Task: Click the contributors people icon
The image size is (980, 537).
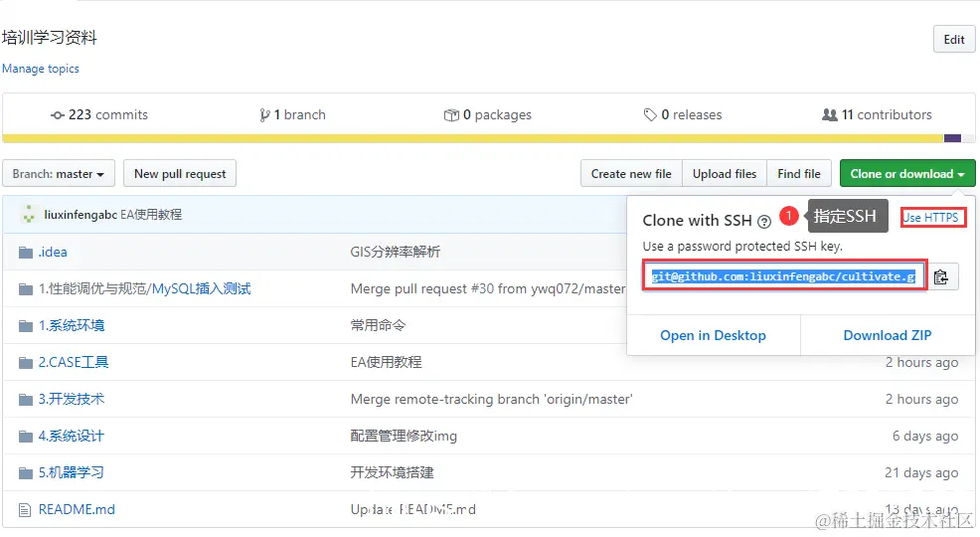Action: tap(829, 115)
